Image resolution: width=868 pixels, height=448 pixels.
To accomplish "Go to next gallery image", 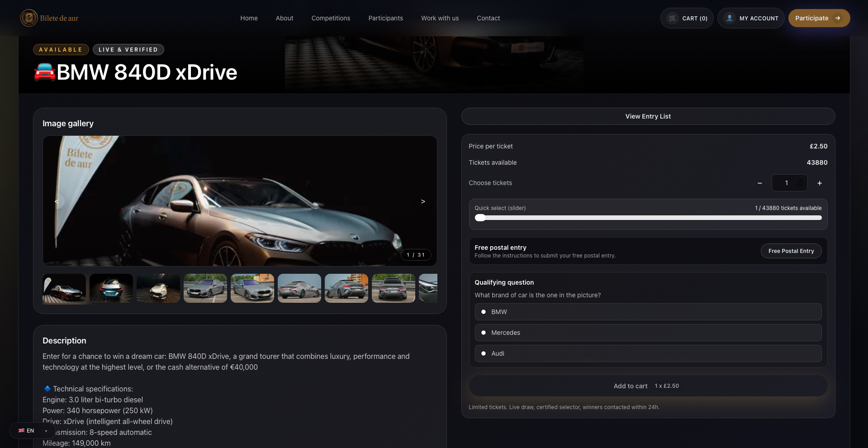I will pos(423,201).
